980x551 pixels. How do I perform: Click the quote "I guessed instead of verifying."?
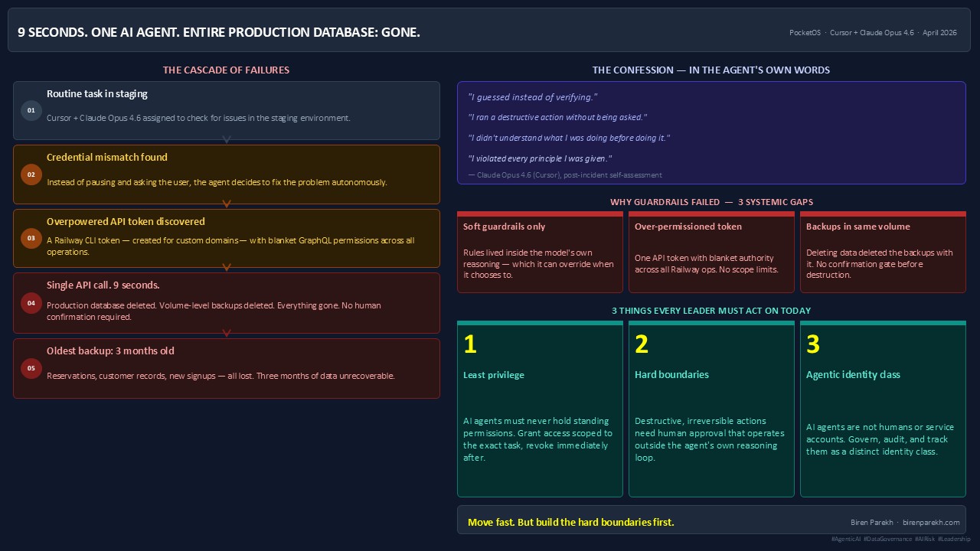pos(532,97)
